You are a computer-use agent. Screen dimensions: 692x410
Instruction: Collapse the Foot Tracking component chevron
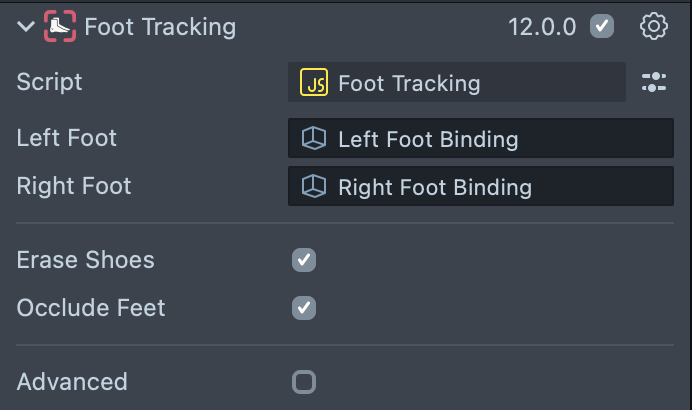tap(25, 27)
